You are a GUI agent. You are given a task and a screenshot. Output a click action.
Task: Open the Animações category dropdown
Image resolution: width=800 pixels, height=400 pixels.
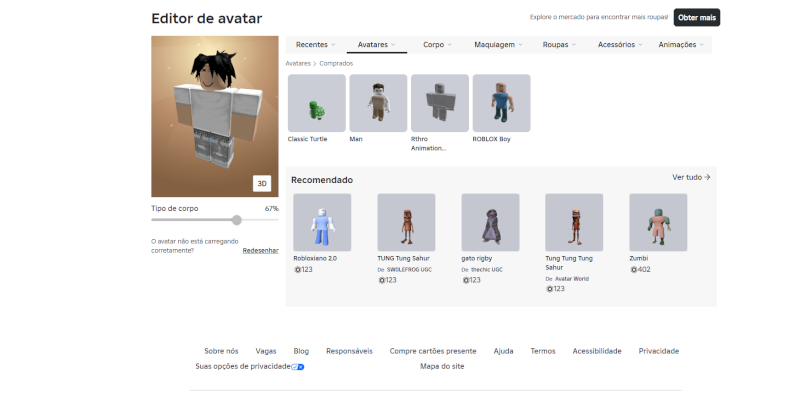pyautogui.click(x=681, y=45)
